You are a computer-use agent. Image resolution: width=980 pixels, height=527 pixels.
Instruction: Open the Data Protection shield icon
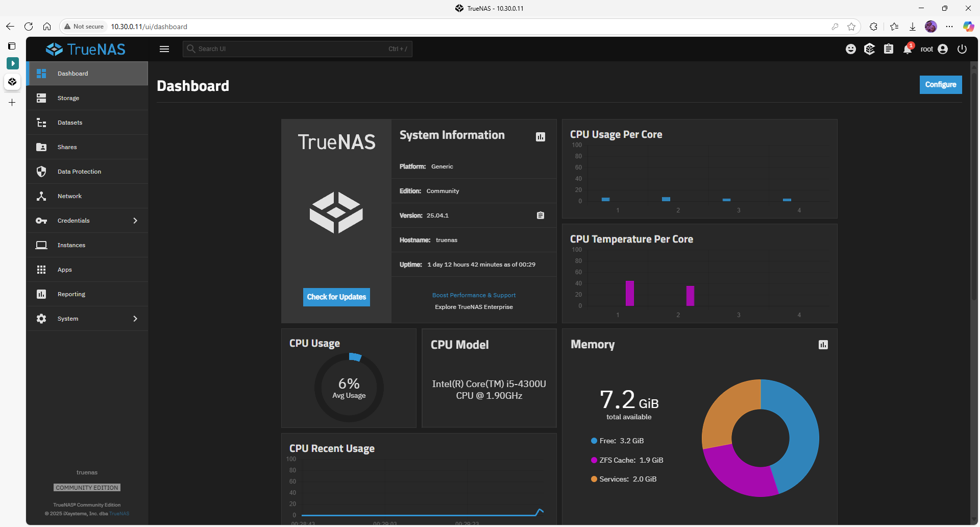tap(41, 172)
